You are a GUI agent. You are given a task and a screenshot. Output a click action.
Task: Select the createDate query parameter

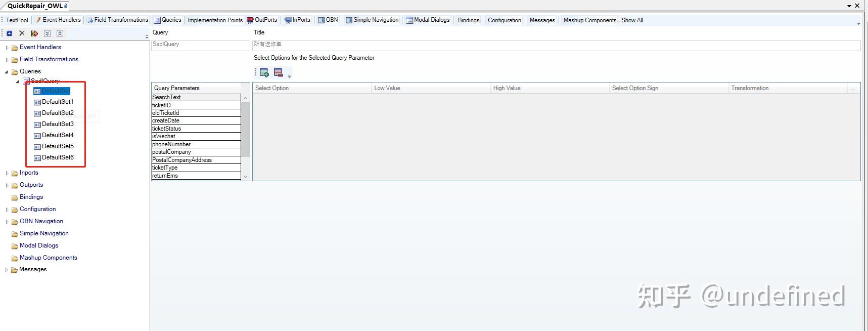click(x=196, y=120)
